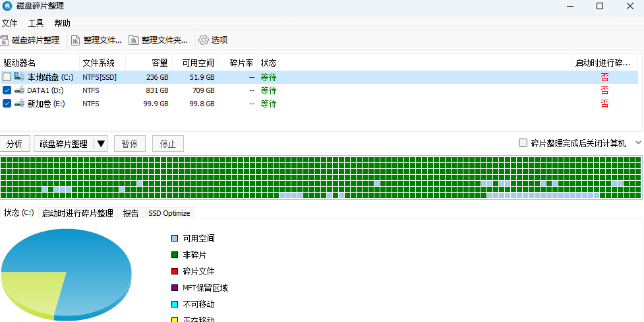This screenshot has height=322, width=644.
Task: Open the 文件 menu
Action: [9, 23]
